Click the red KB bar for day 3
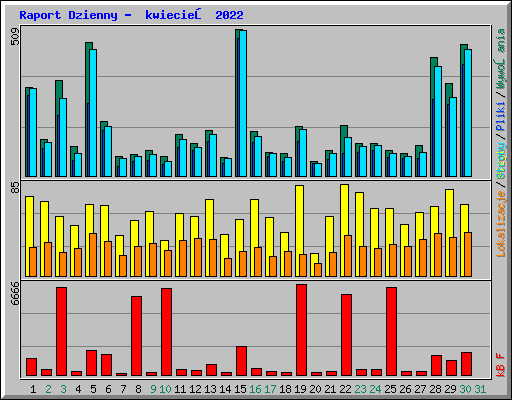Screen dimensions: 512x400 [61, 331]
